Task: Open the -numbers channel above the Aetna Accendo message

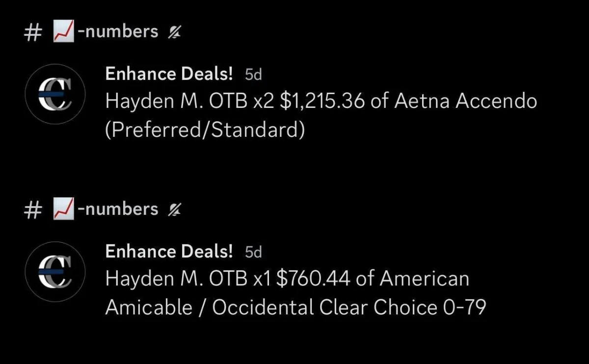Action: point(118,31)
